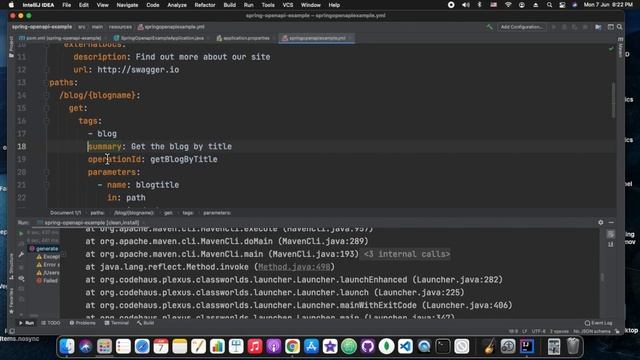The height and width of the screenshot is (360, 640).
Task: Open the Event Log button
Action: tap(598, 323)
